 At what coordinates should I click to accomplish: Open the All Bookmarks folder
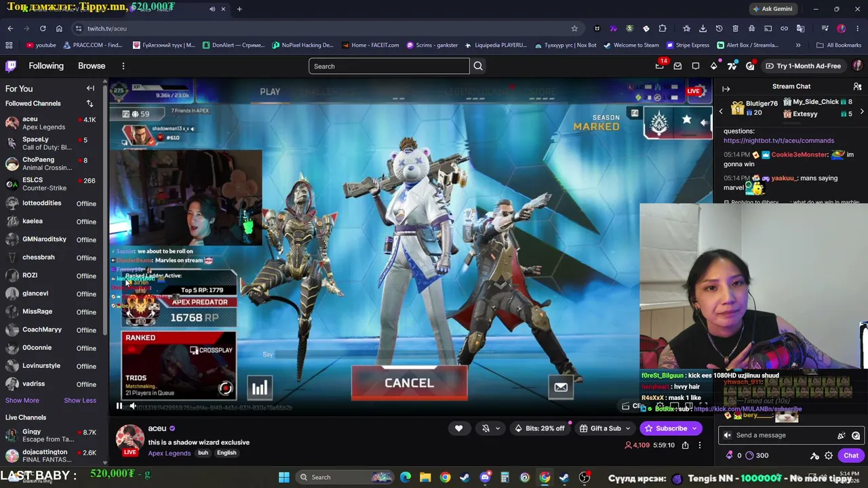click(x=839, y=45)
